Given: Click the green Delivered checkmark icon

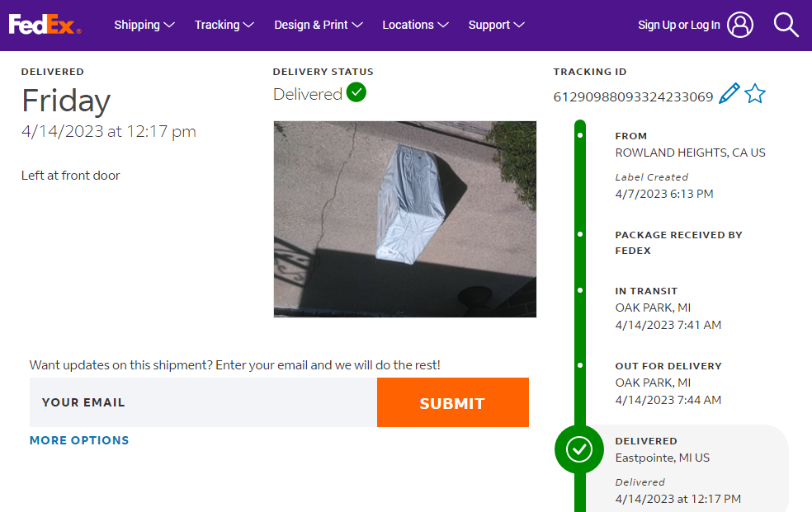Looking at the screenshot, I should tap(356, 92).
